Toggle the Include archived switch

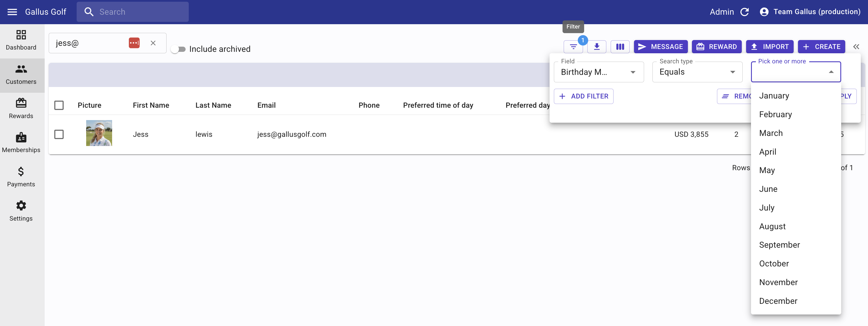pyautogui.click(x=178, y=49)
